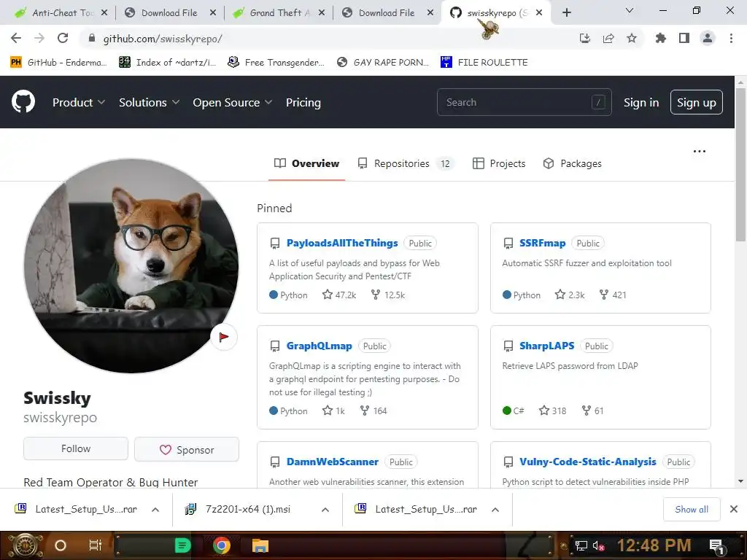
Task: Open Vulny-Code-Static-Analysis repository
Action: [x=588, y=462]
